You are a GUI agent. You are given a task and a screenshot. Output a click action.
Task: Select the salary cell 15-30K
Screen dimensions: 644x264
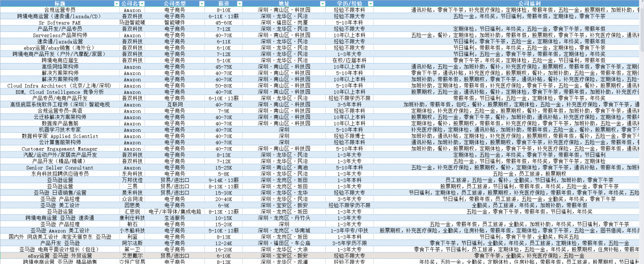(224, 193)
